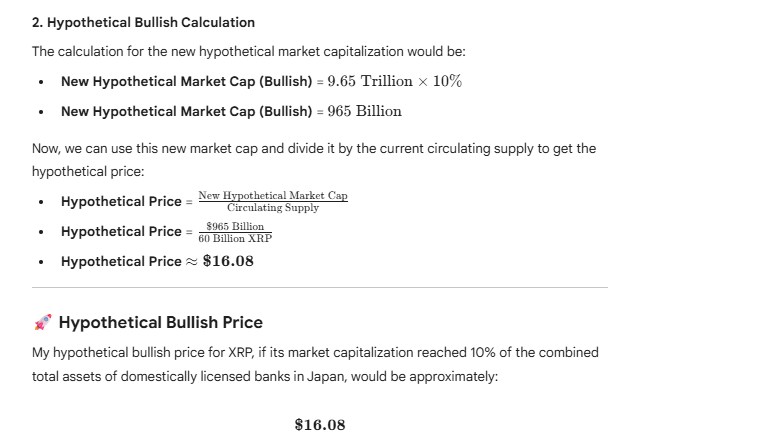
Task: Click the "New Hypothetical Market Cap" fraction numerator
Action: click(x=273, y=195)
